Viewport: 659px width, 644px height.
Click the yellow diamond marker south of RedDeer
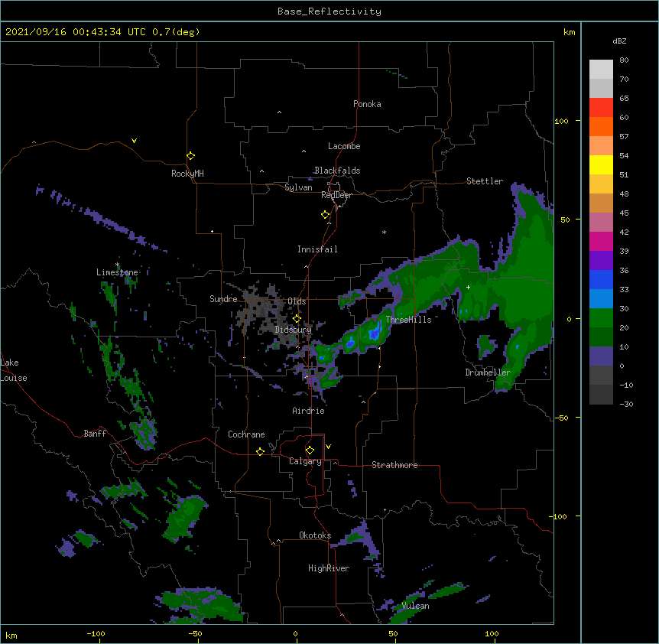[325, 215]
